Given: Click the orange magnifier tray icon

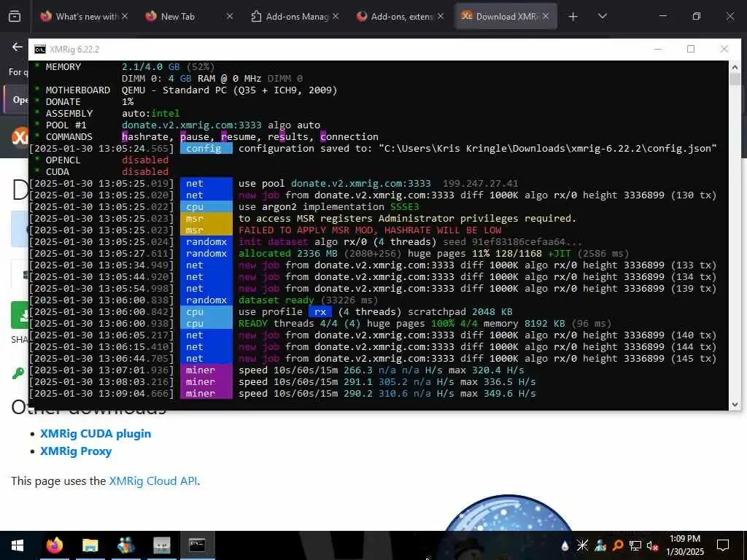Looking at the screenshot, I should [617, 545].
